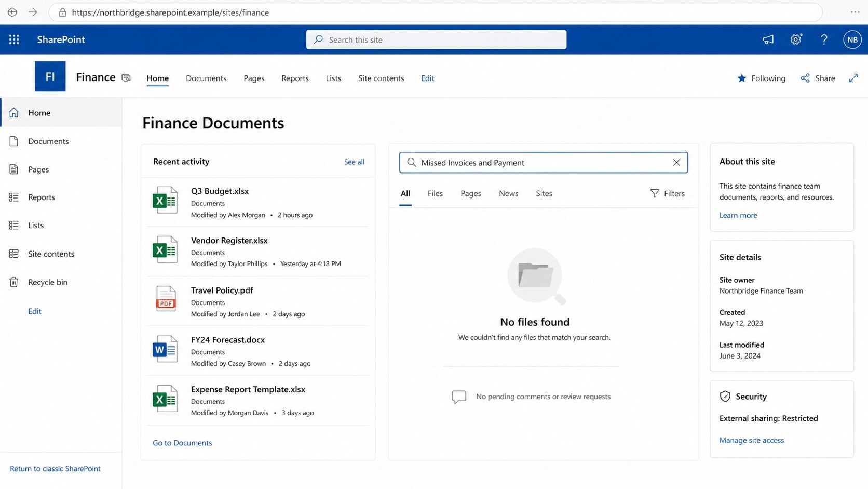The width and height of the screenshot is (868, 489).
Task: Select the Home tab in the top navigation
Action: point(157,78)
